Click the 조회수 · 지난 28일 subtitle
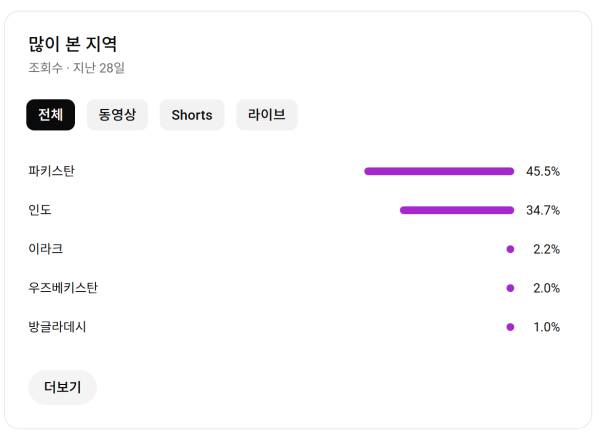Screen dimensions: 600x439 (77, 68)
